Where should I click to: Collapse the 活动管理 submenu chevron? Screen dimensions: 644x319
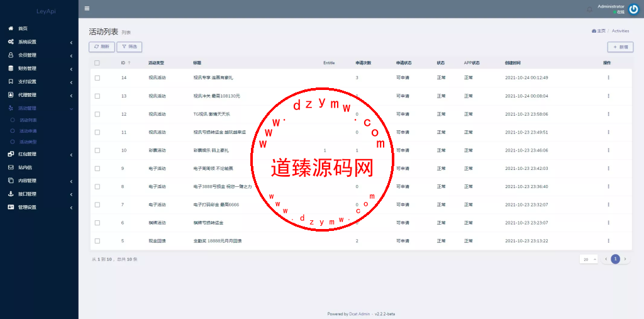point(71,108)
